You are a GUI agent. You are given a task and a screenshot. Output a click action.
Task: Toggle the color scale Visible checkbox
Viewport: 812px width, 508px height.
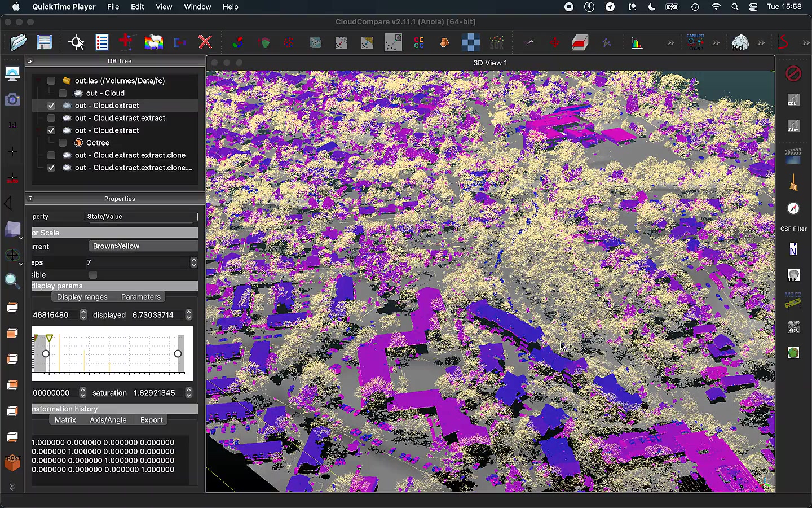[x=93, y=275]
